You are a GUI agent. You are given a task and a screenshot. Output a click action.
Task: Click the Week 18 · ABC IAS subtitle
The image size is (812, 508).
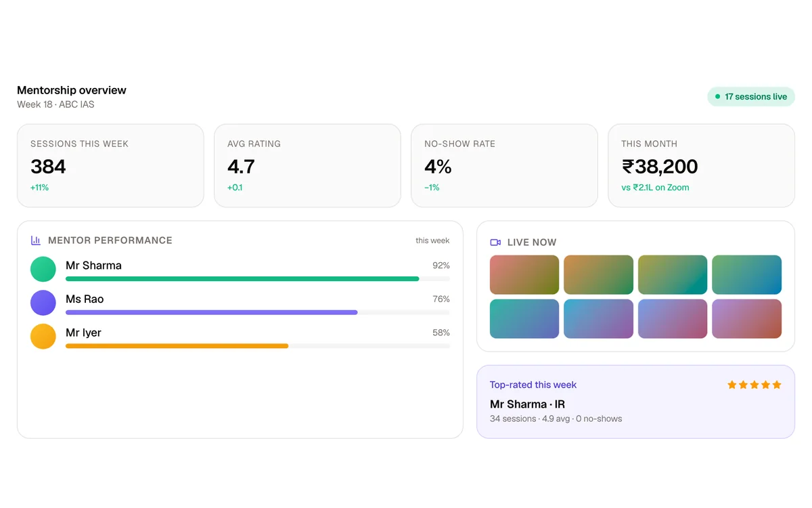(x=55, y=104)
